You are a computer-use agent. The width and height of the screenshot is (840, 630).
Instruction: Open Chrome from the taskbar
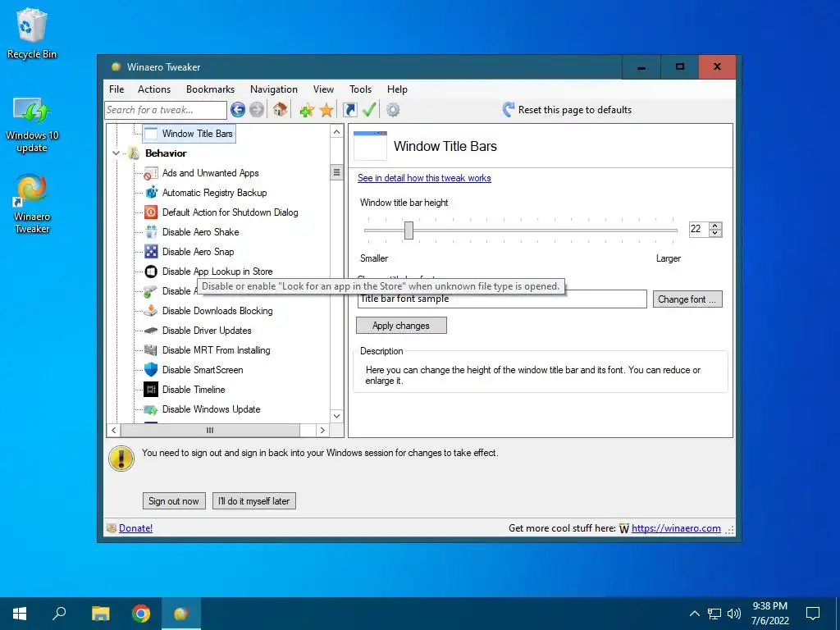coord(141,614)
